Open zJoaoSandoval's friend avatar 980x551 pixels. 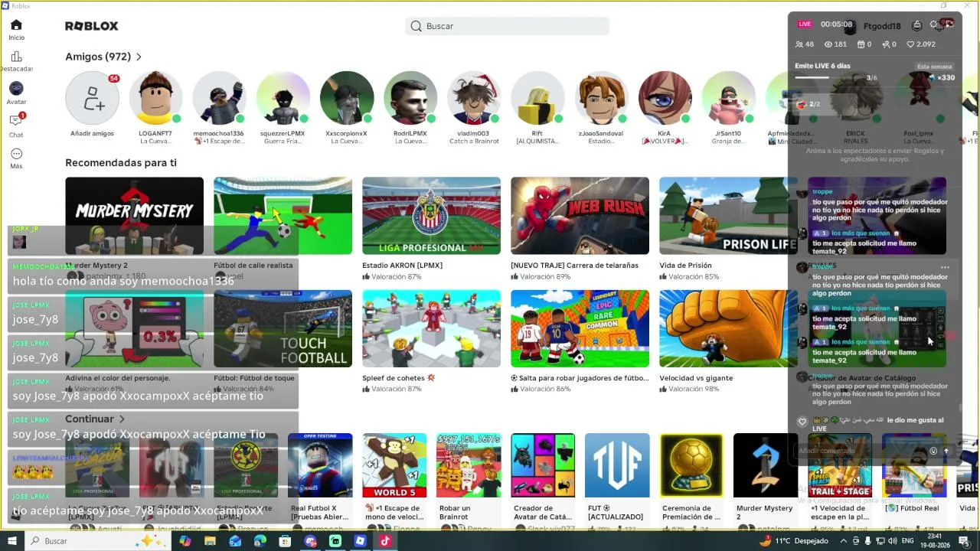[x=600, y=99]
